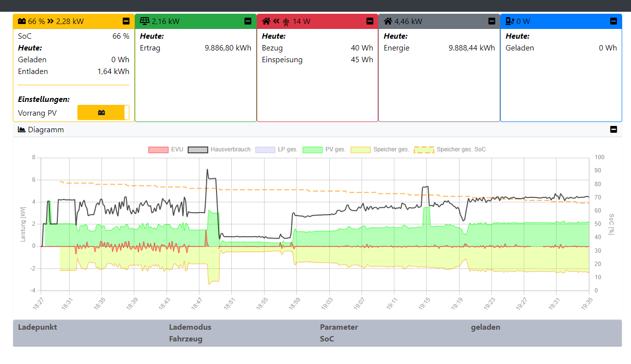Screen dimensions: 631x364
Task: Collapse the green PV yield card
Action: pyautogui.click(x=248, y=21)
